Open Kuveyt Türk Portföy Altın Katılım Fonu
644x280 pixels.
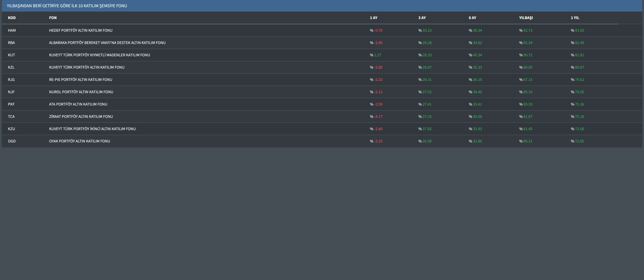[x=87, y=67]
